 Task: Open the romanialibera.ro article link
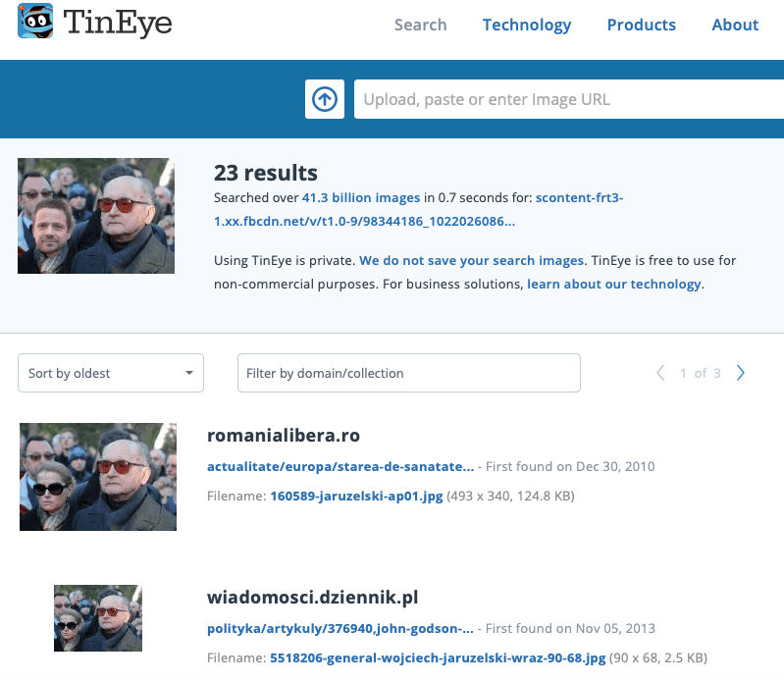pos(340,466)
